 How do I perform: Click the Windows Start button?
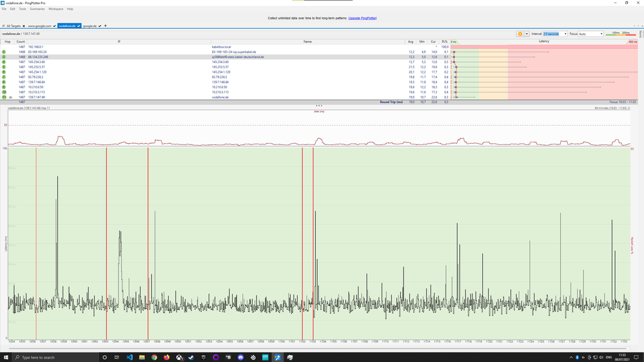coord(5,357)
